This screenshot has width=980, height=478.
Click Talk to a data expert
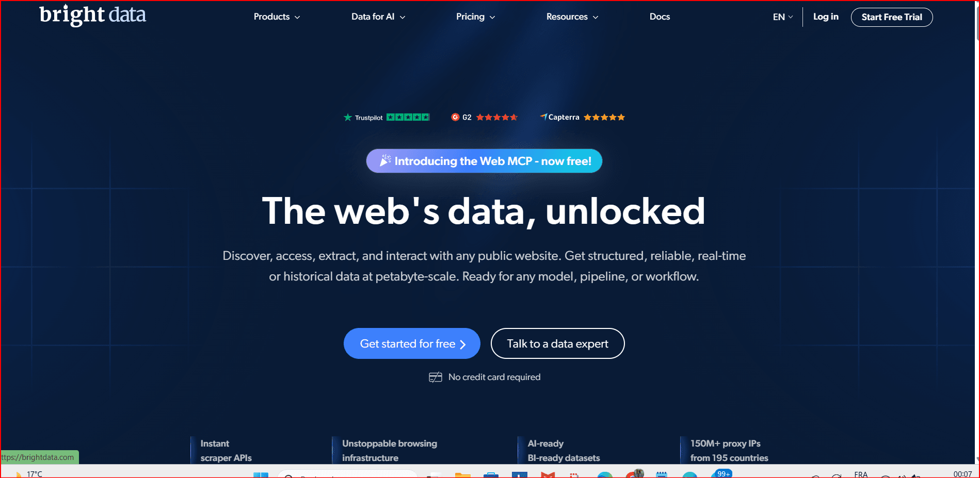click(557, 343)
